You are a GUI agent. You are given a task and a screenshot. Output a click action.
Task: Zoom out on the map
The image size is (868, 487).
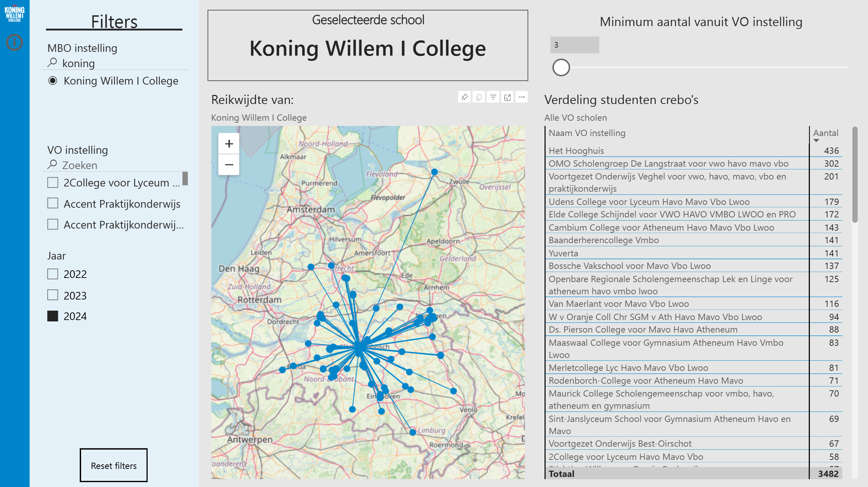[x=229, y=165]
